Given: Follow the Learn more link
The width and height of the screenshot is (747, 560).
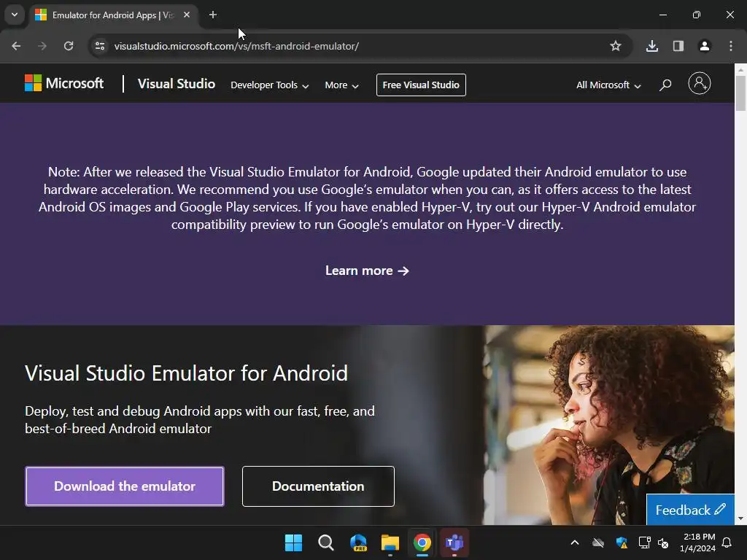Looking at the screenshot, I should [367, 271].
